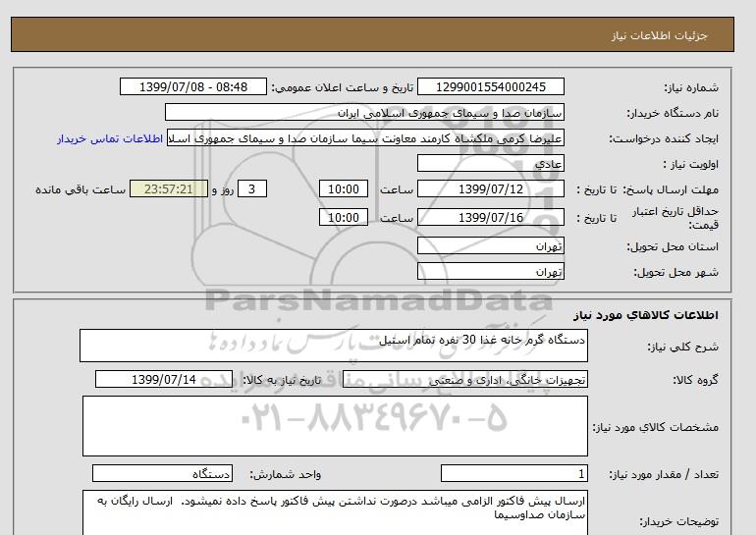
Task: Click the تاریخ نیاز به کالا label
Action: tap(282, 380)
